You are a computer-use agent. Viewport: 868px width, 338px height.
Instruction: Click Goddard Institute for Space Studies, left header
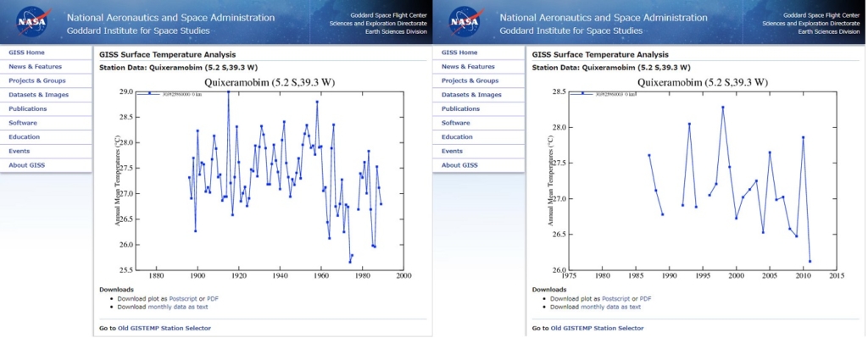(138, 31)
